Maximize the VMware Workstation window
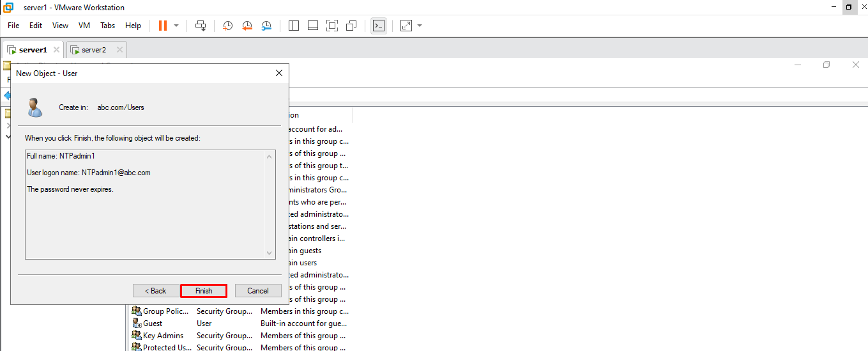 point(848,7)
